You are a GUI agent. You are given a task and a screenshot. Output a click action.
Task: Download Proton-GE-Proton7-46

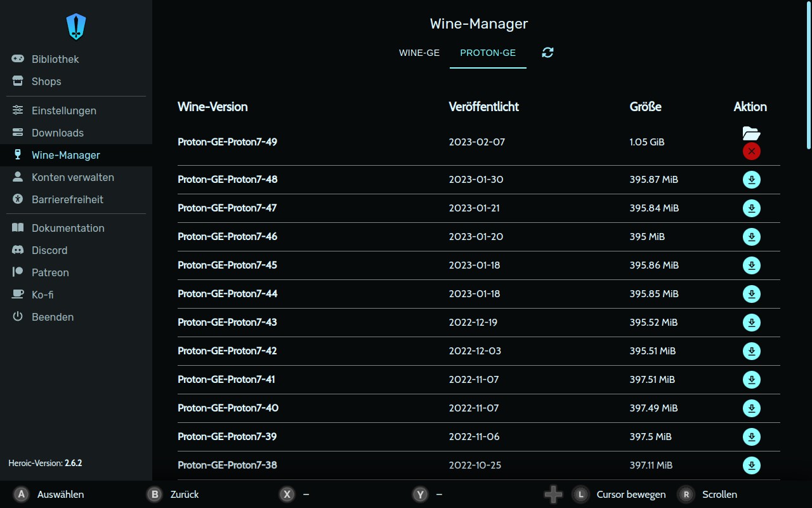[x=751, y=237]
